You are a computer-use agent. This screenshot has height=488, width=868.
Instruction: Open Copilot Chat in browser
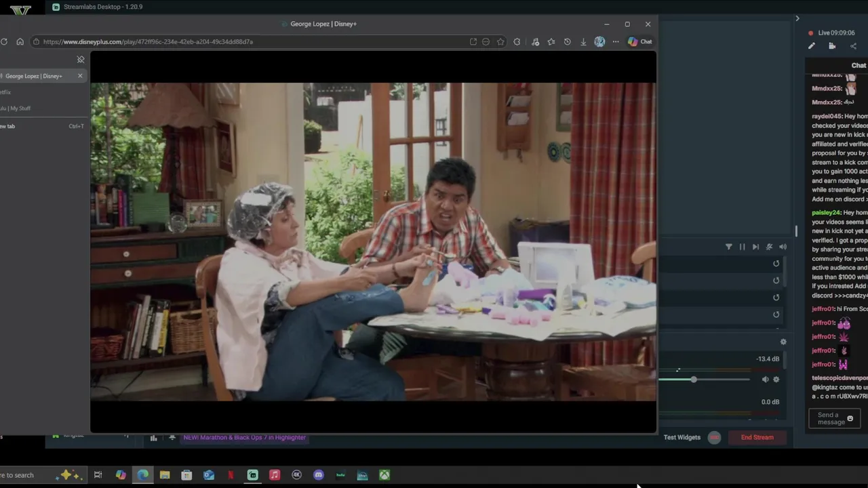(x=639, y=41)
